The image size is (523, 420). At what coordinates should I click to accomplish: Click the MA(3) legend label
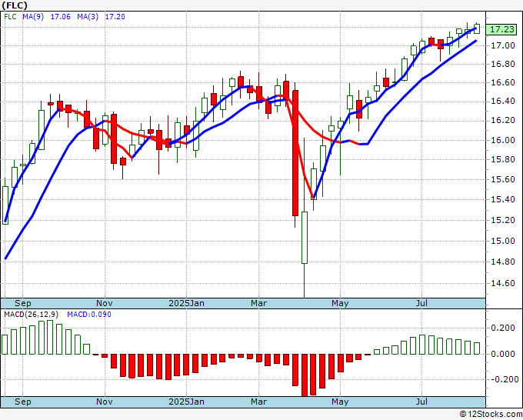(x=88, y=17)
